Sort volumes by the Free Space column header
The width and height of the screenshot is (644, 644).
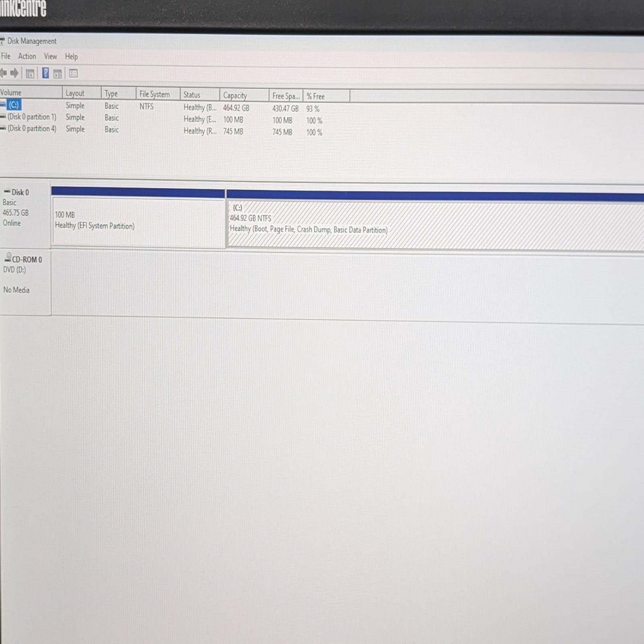tap(285, 96)
